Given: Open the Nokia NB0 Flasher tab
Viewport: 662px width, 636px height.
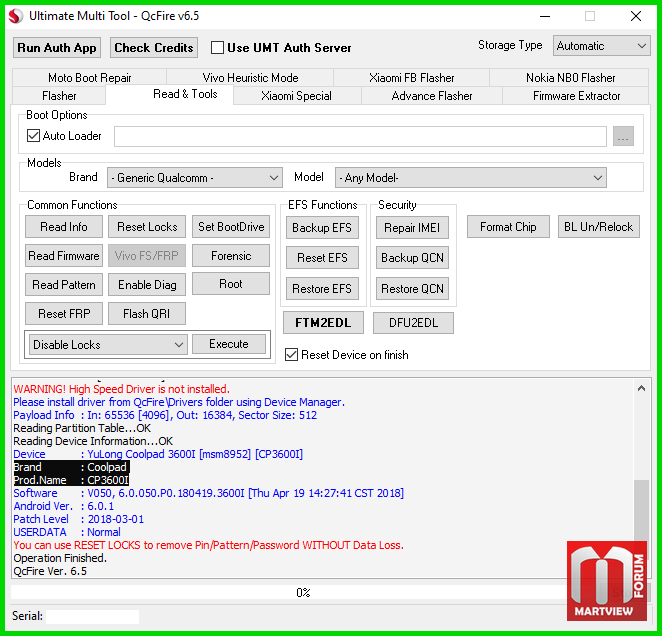Looking at the screenshot, I should pyautogui.click(x=570, y=78).
